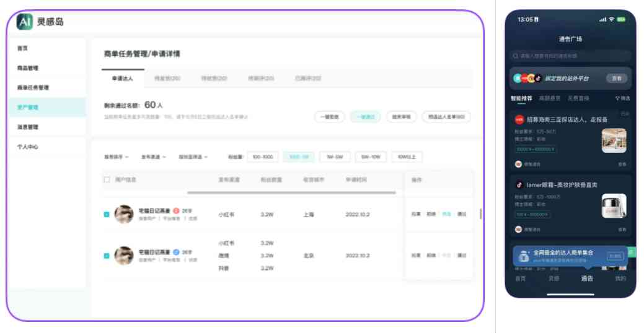Expand the 推荐排序 dropdown
The image size is (644, 333).
tap(117, 157)
